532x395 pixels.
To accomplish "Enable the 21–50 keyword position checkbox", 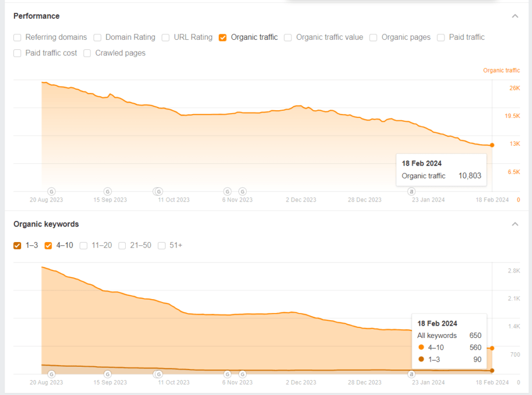I will [x=122, y=245].
